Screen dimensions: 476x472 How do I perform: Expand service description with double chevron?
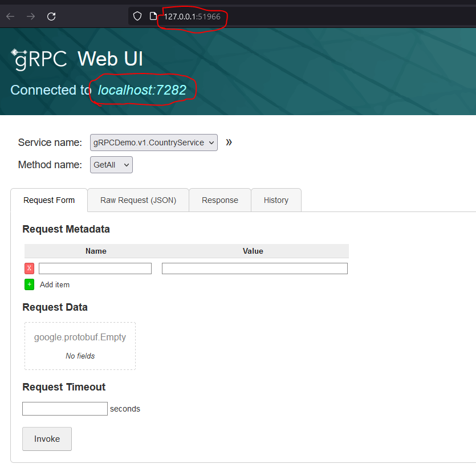[229, 142]
